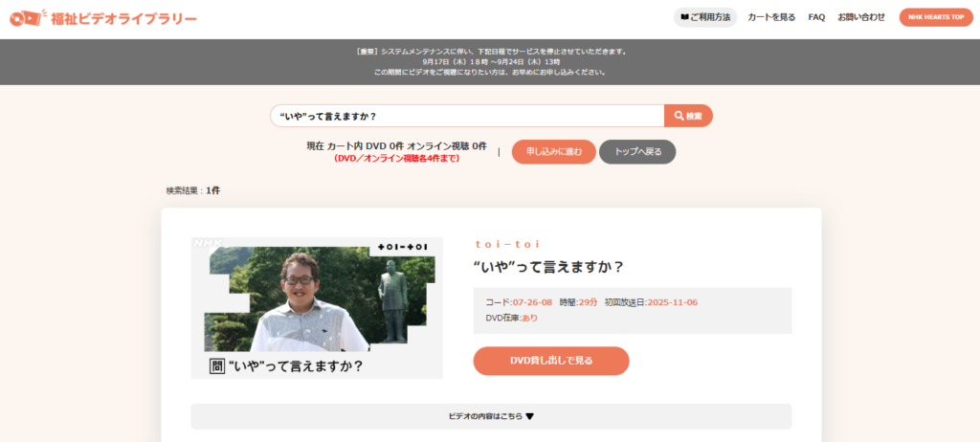Open カートを見る in the top navigation

pyautogui.click(x=771, y=17)
